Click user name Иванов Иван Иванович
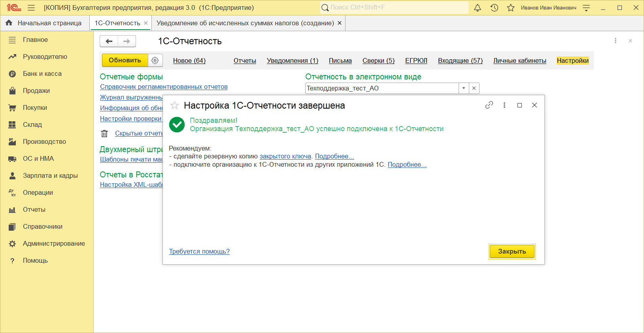Screen dimensions: 644x333 (548, 8)
